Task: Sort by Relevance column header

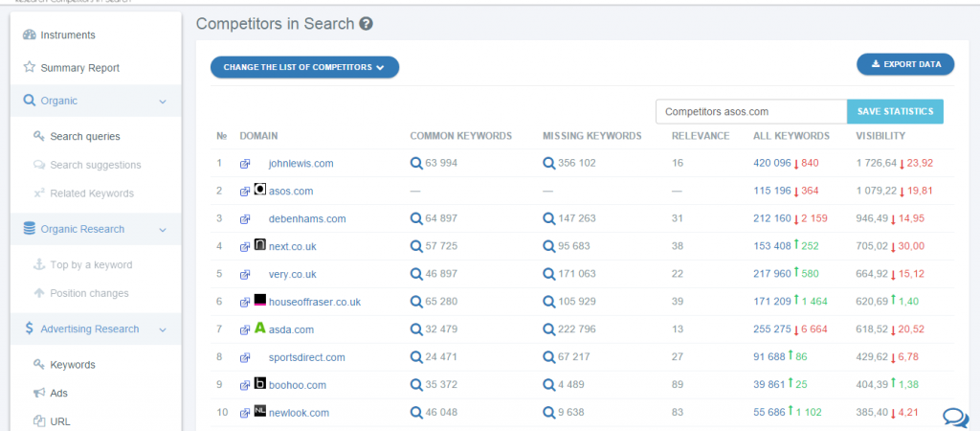Action: [x=700, y=136]
